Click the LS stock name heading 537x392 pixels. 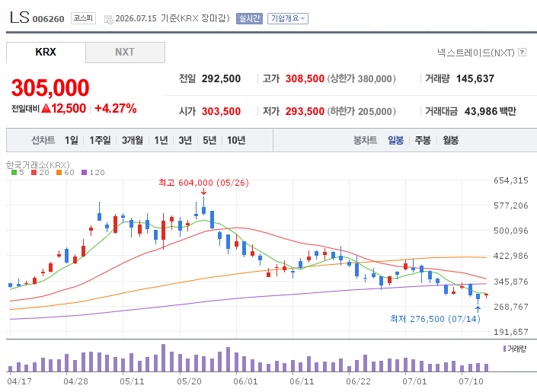click(x=20, y=18)
